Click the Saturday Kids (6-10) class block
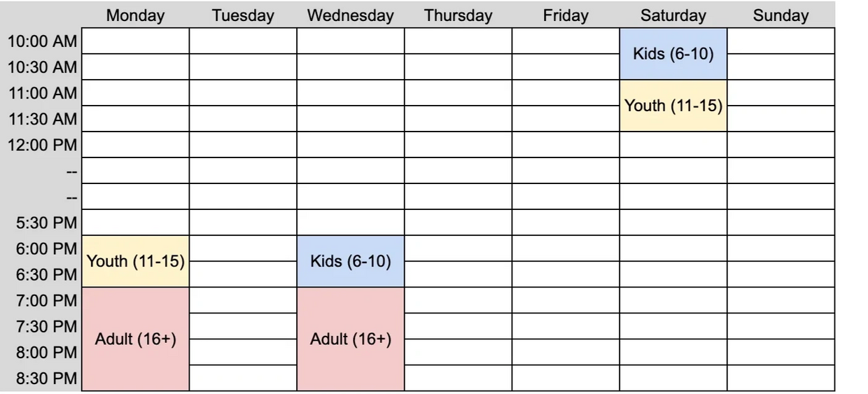 click(x=673, y=54)
